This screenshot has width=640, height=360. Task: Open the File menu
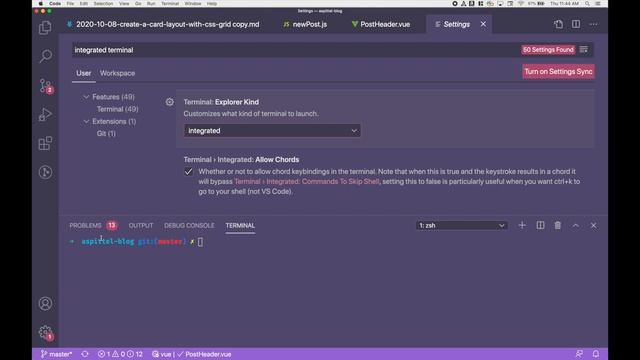click(x=71, y=3)
